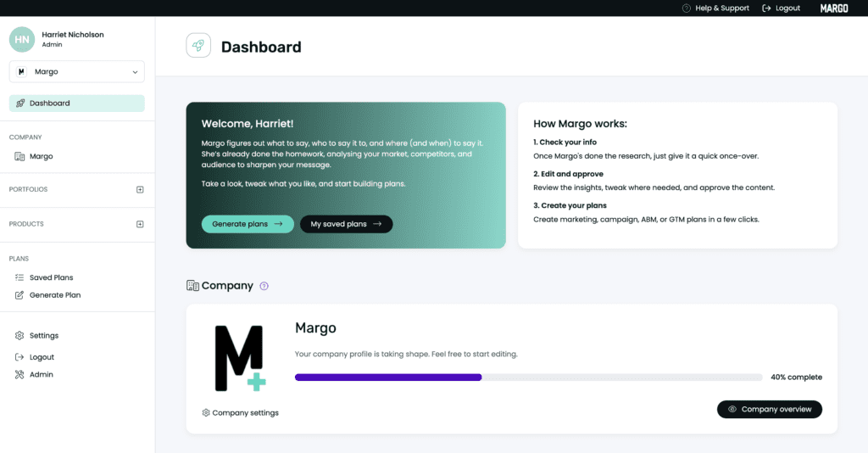Click the chevron arrow in workspace selector
The width and height of the screenshot is (868, 453).
(135, 72)
